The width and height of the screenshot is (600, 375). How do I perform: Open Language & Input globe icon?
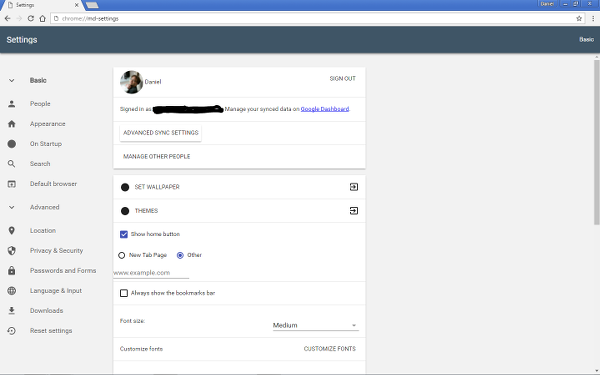pos(11,290)
